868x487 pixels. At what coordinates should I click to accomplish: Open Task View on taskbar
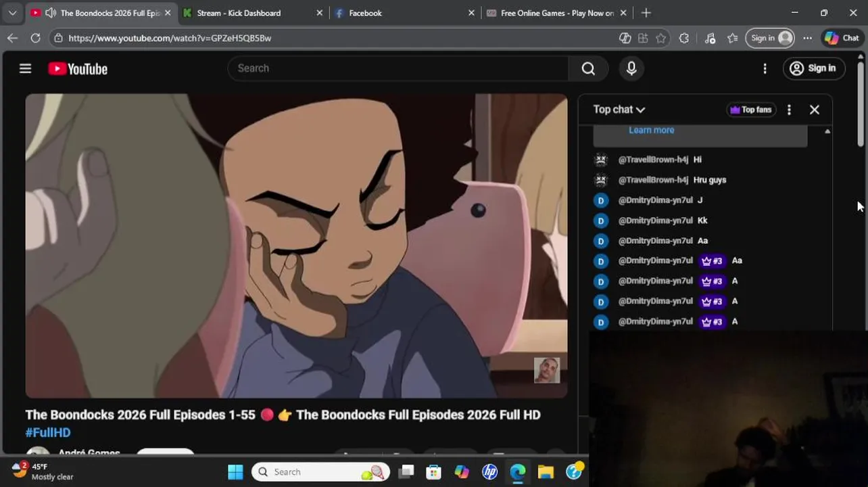(x=406, y=472)
